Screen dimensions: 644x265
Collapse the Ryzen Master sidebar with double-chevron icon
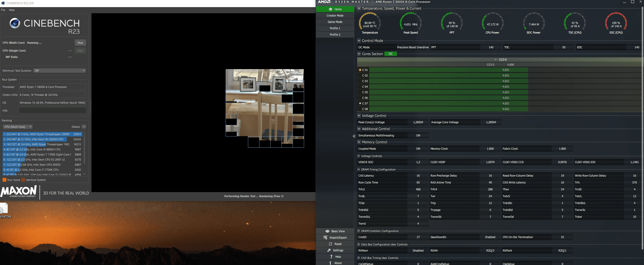[x=354, y=136]
